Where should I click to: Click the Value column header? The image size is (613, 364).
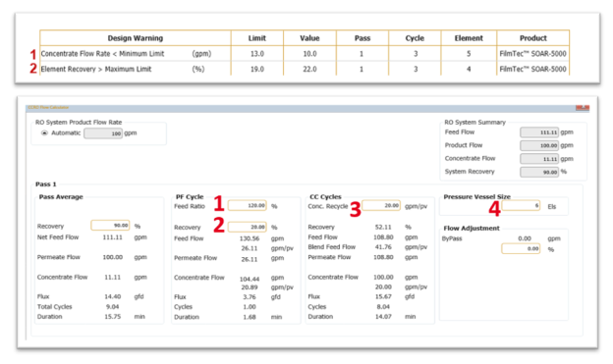(309, 38)
